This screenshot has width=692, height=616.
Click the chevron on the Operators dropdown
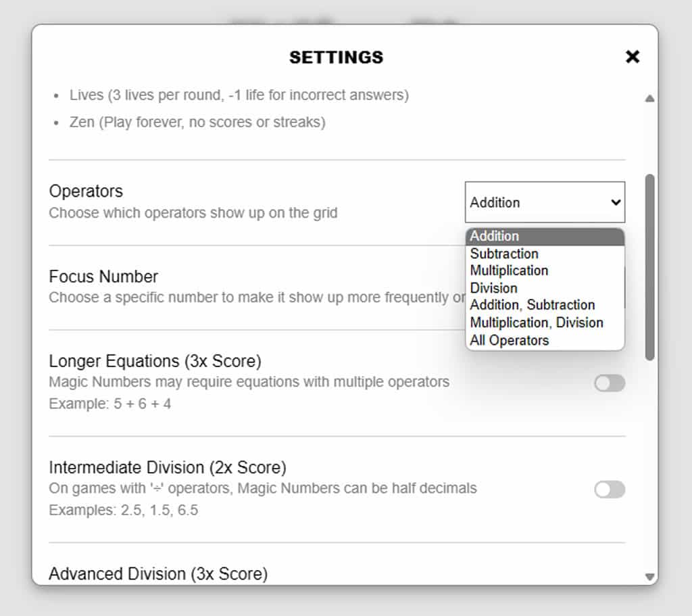[616, 203]
